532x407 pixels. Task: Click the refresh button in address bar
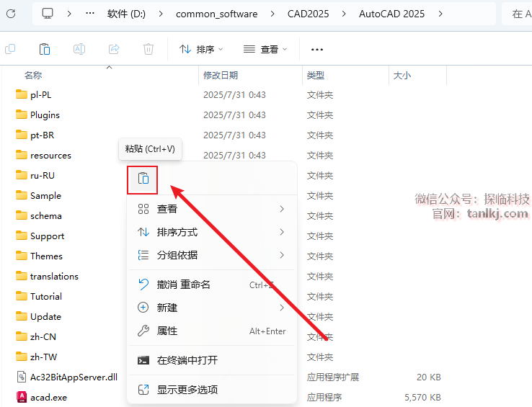[11, 14]
